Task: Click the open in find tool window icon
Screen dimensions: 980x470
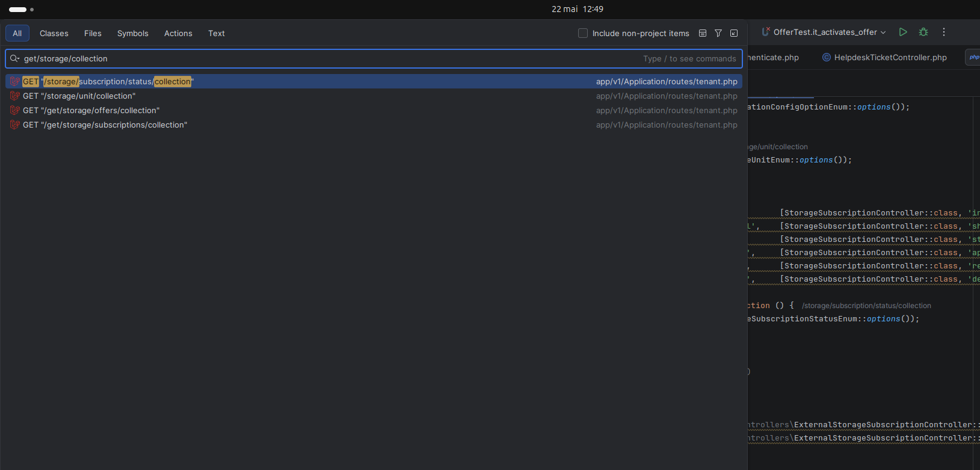Action: pos(734,33)
